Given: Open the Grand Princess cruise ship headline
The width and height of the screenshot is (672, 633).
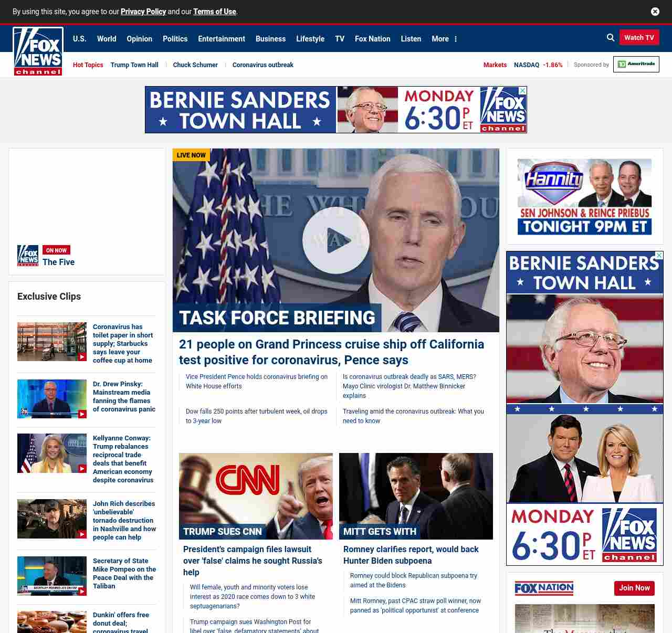Looking at the screenshot, I should pos(331,352).
